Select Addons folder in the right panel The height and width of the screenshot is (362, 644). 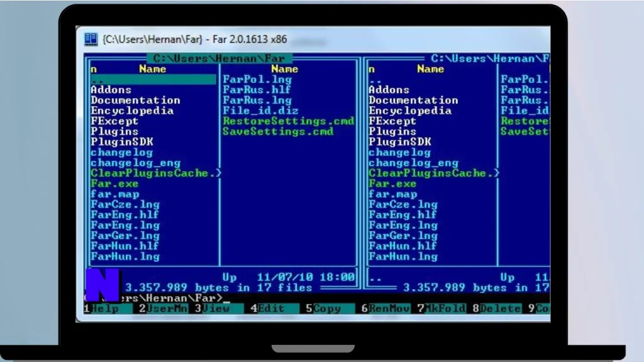[389, 90]
